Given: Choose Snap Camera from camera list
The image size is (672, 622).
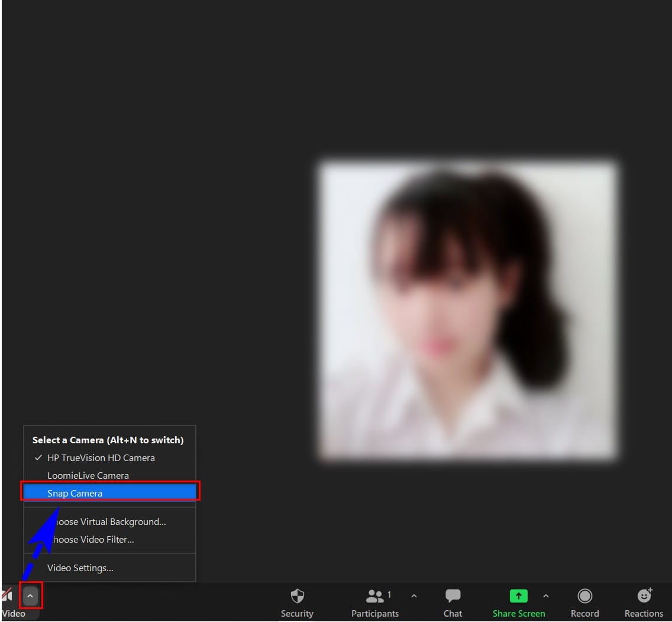Looking at the screenshot, I should point(109,493).
